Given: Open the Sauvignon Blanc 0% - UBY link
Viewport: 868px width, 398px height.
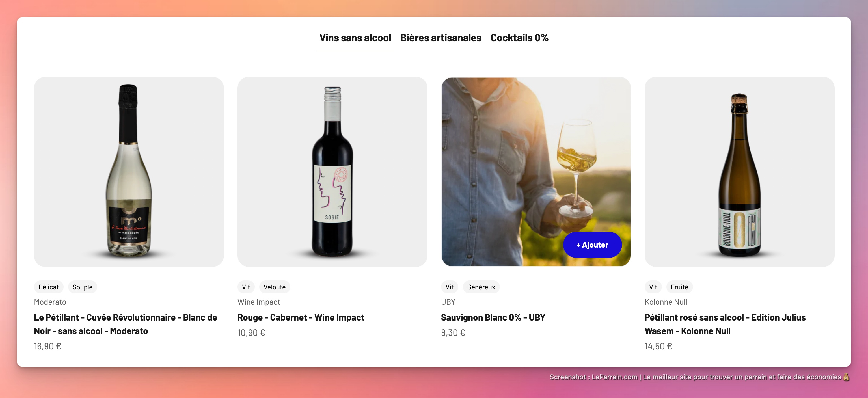Looking at the screenshot, I should (x=493, y=317).
